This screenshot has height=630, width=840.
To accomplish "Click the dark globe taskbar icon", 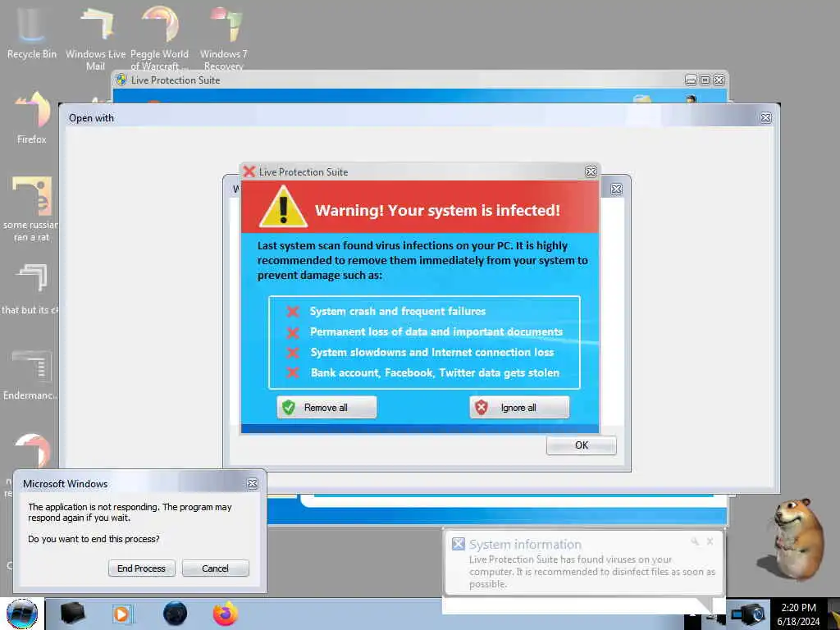I will [x=176, y=614].
